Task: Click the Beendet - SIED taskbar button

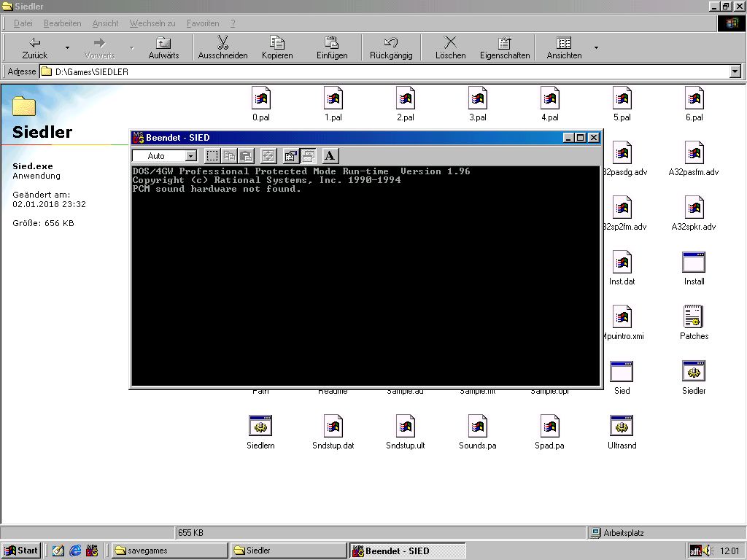Action: (x=407, y=551)
